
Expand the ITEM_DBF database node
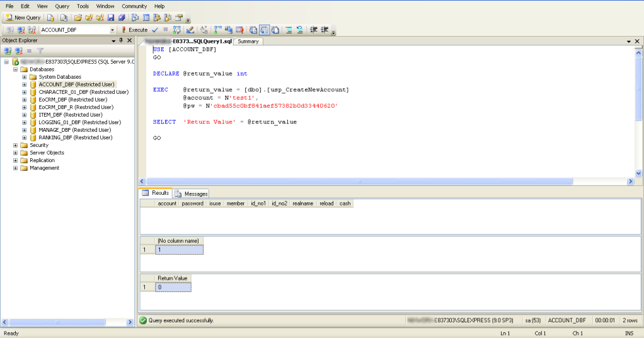coord(24,115)
